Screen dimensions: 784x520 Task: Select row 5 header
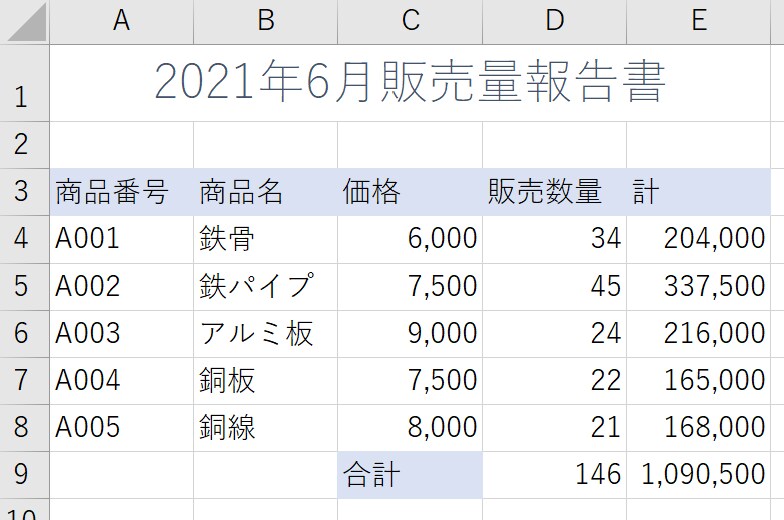(x=24, y=286)
